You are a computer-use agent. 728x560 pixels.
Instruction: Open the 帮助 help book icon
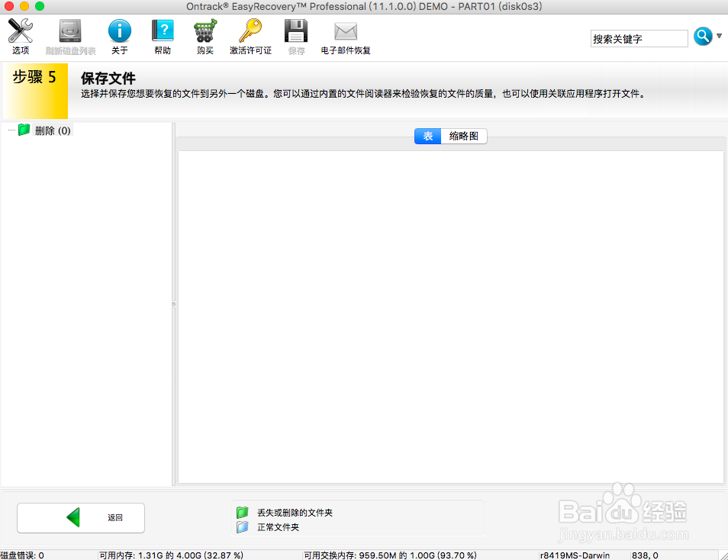tap(163, 31)
